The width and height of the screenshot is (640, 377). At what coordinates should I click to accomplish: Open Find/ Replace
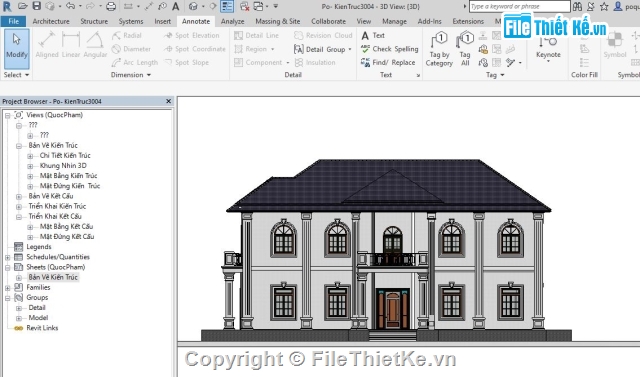[388, 62]
